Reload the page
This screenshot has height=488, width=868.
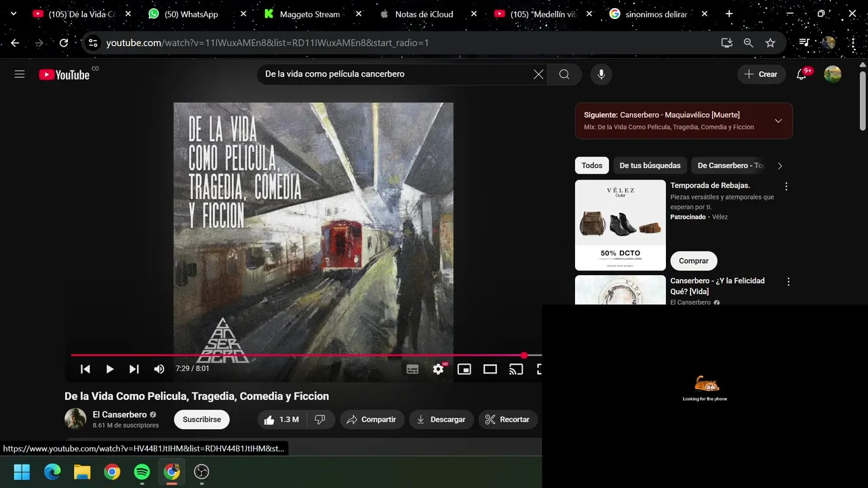pos(64,43)
